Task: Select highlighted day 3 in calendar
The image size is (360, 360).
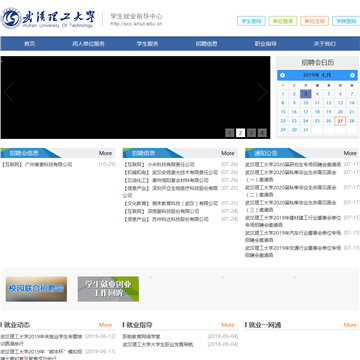Action: coord(306,94)
